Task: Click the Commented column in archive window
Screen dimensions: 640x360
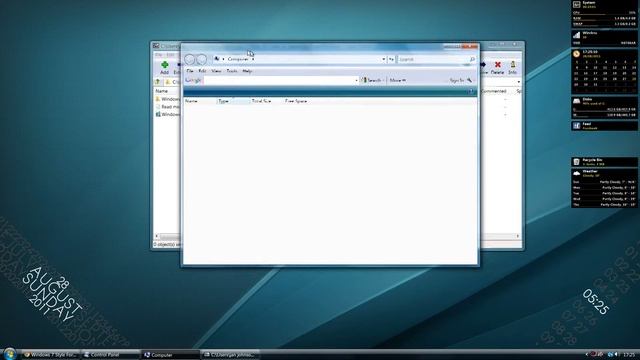Action: coord(494,91)
